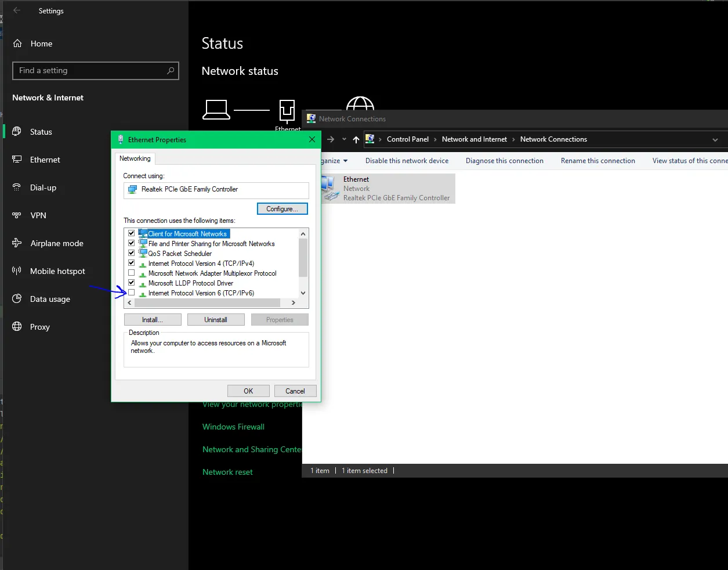Click computer icon in Network status diagram
728x570 pixels.
point(216,109)
